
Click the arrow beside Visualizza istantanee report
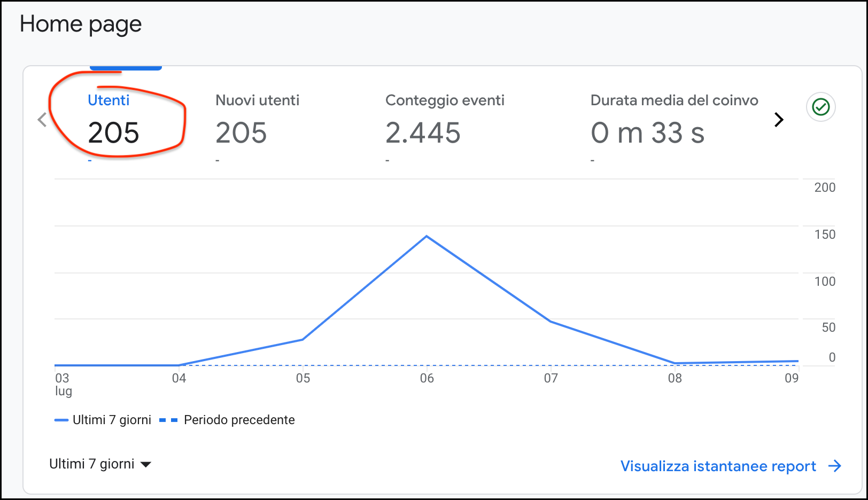tap(835, 466)
